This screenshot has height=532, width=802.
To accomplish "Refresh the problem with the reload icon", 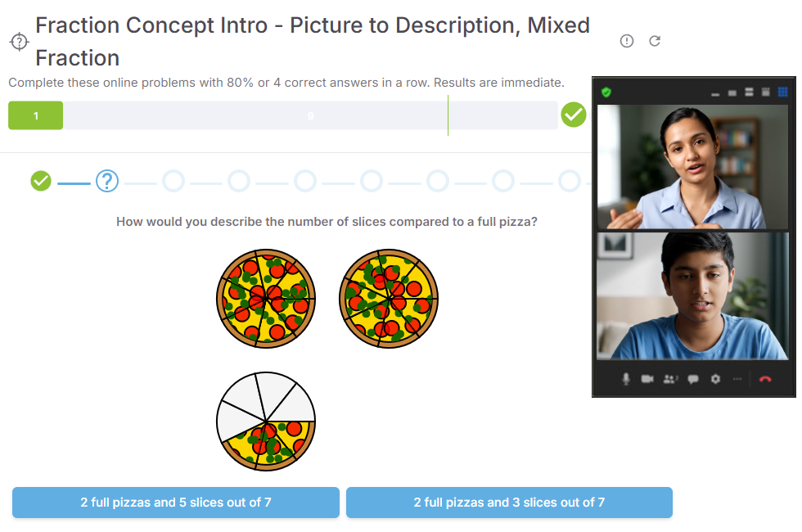I will 655,41.
